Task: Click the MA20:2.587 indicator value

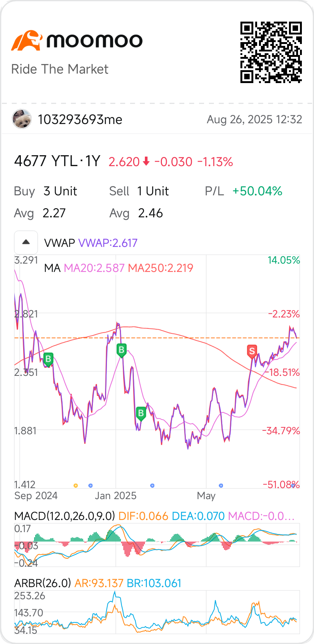Action: (x=94, y=268)
